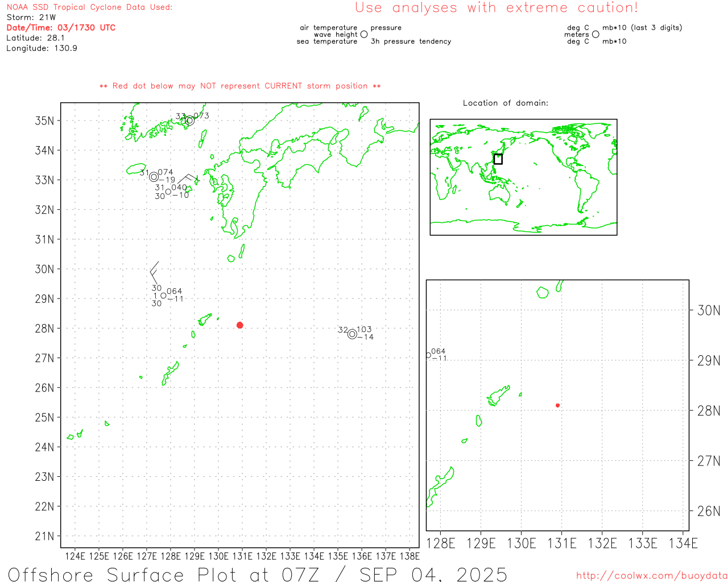Click the wind barb near 30N 127E
This screenshot has width=728, height=582.
click(x=154, y=273)
